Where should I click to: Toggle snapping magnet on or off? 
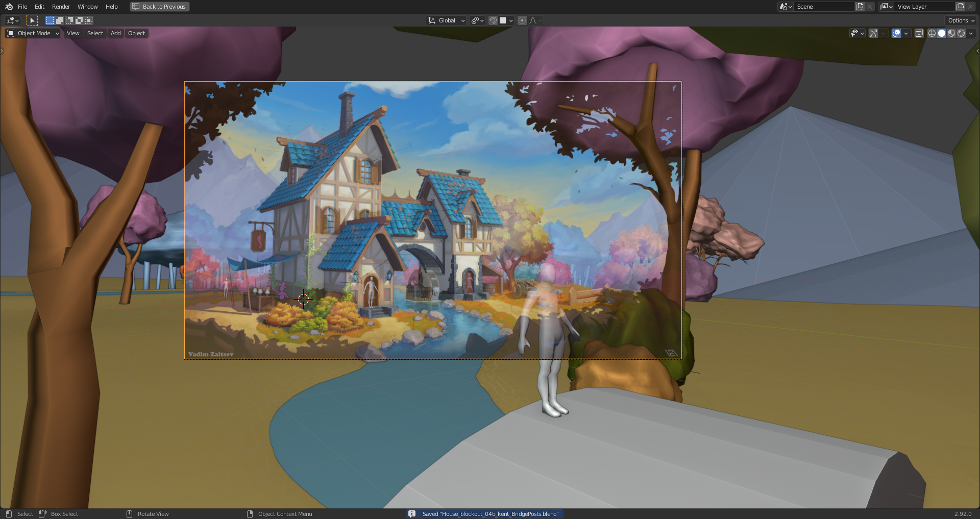click(493, 20)
